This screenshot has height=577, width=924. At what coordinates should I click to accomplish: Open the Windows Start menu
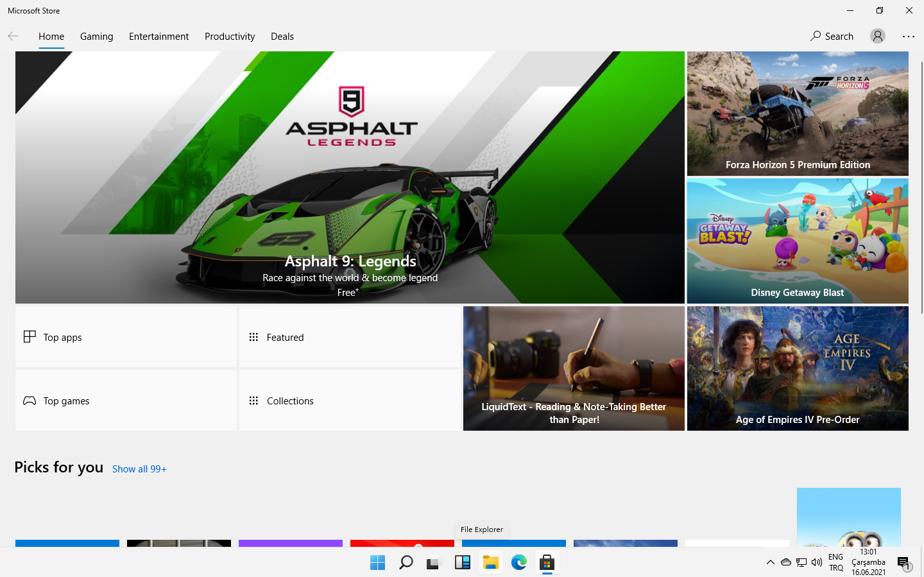tap(377, 563)
